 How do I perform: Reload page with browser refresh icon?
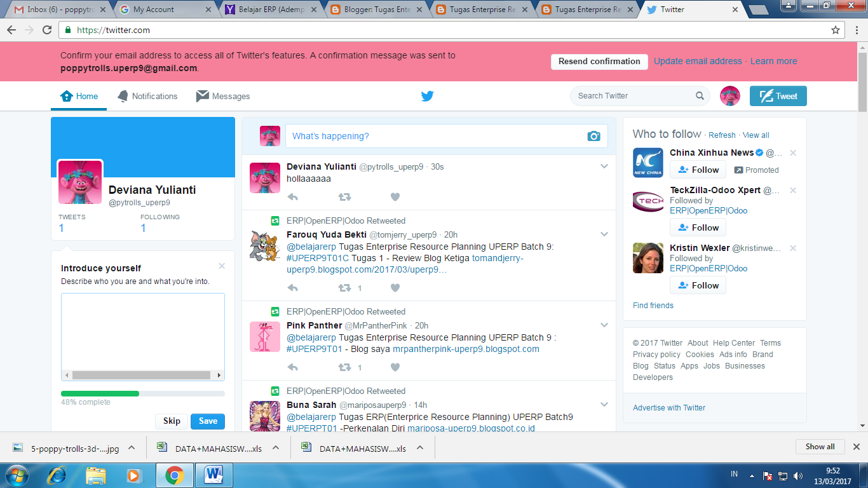point(47,30)
